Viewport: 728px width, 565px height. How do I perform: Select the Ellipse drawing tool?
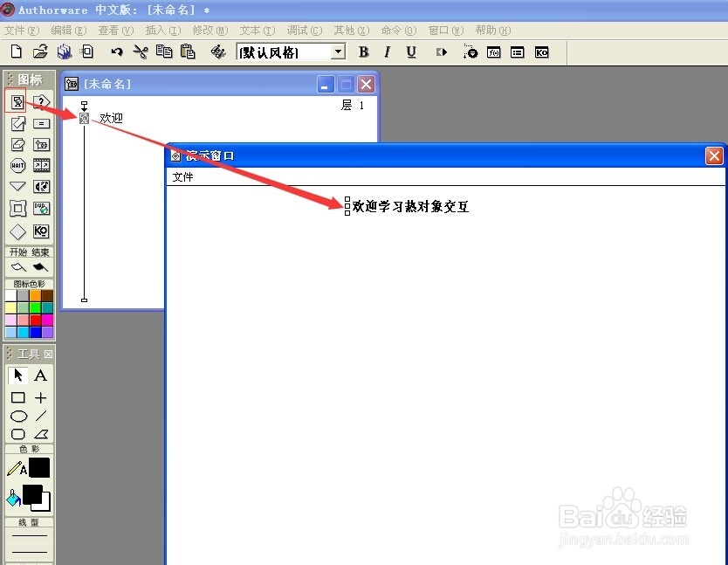coord(17,416)
